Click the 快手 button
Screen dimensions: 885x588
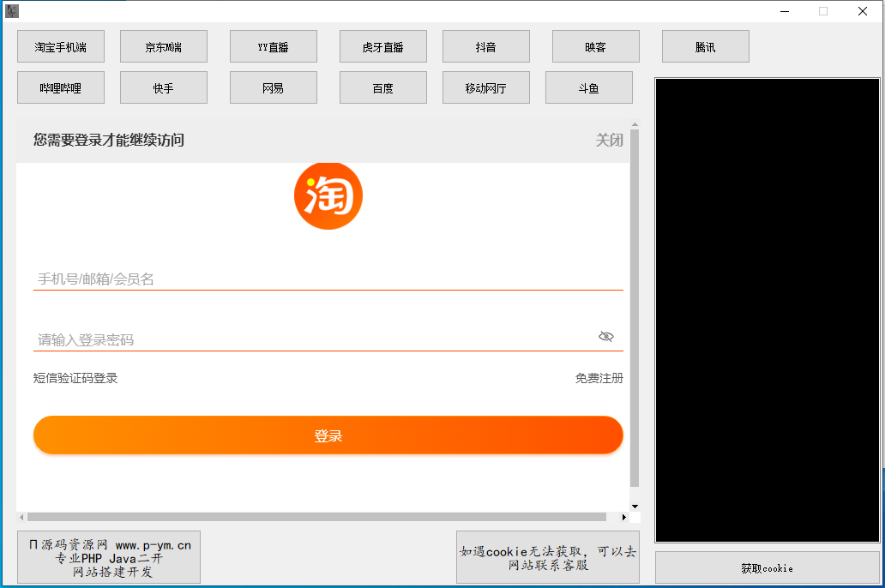164,88
